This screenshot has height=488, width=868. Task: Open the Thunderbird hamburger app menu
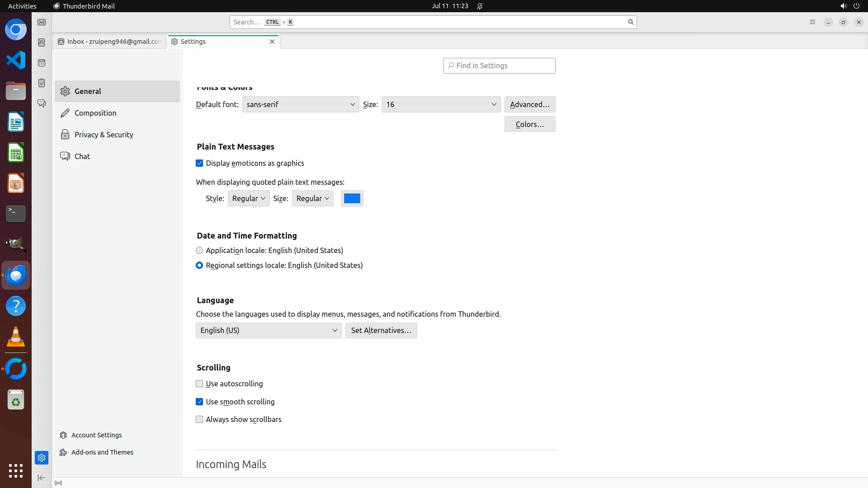812,22
